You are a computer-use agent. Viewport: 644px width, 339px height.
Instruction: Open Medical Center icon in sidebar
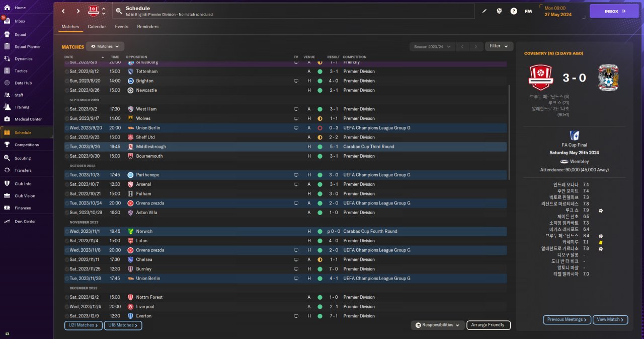(7, 119)
